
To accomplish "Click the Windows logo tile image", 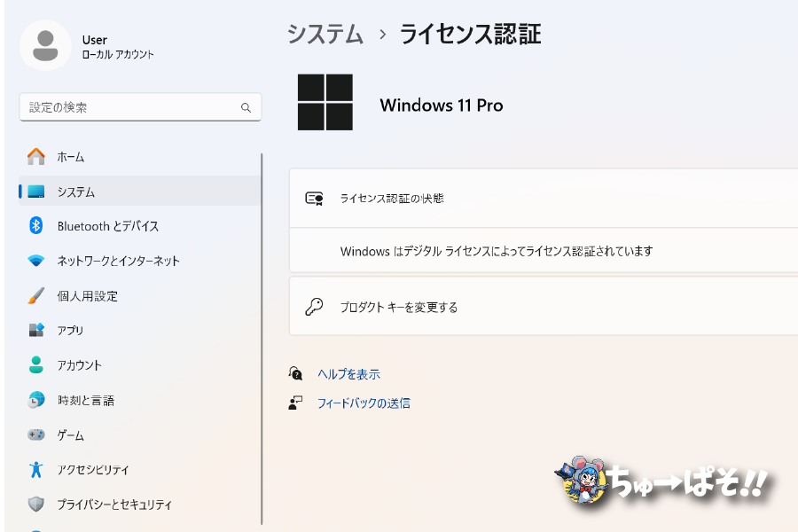I will point(325,102).
